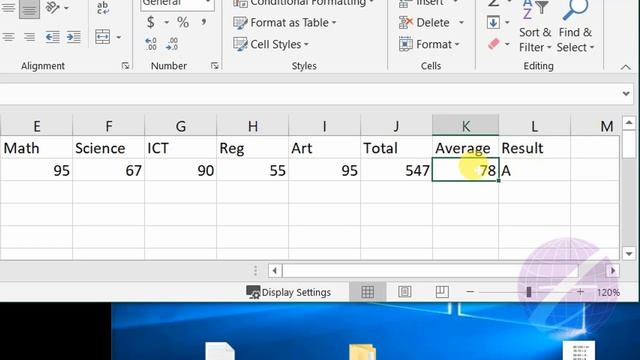Click the Wrap Text icon
The height and width of the screenshot is (360, 640).
[102, 7]
